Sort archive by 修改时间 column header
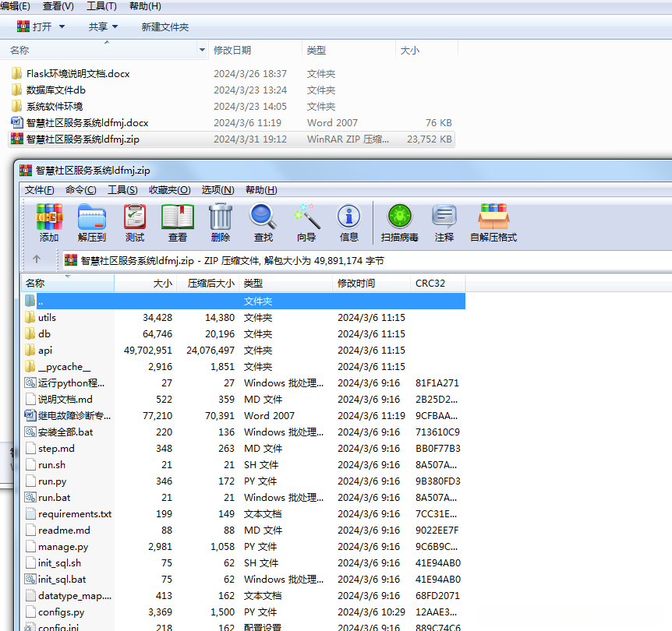Viewport: 672px width, 631px height. 371,283
